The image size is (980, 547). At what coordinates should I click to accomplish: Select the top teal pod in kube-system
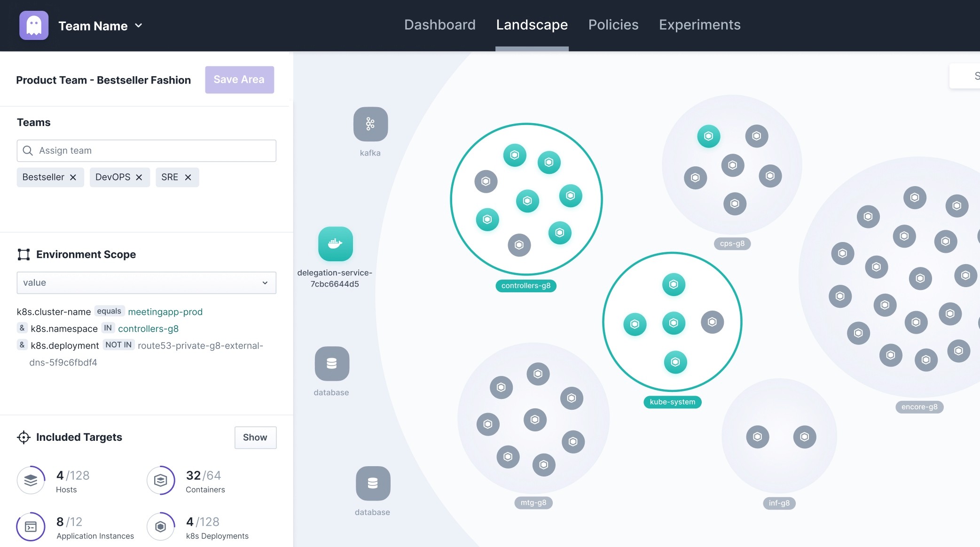[674, 284]
